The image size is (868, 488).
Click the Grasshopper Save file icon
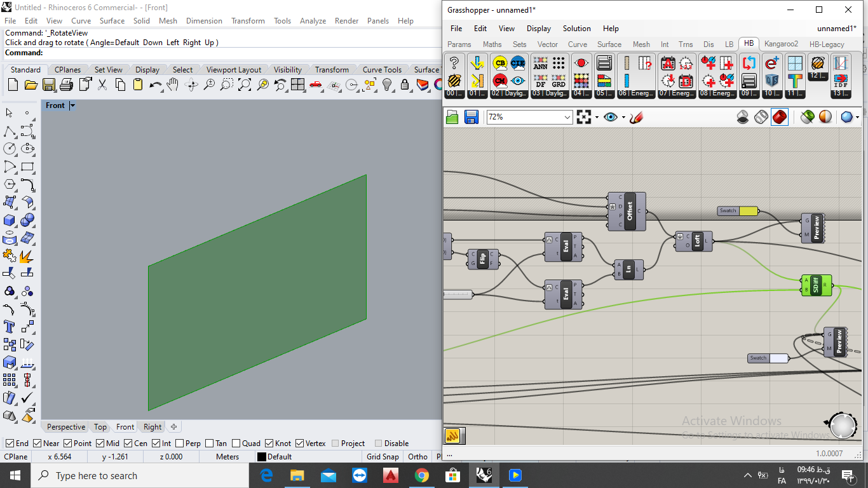click(471, 117)
